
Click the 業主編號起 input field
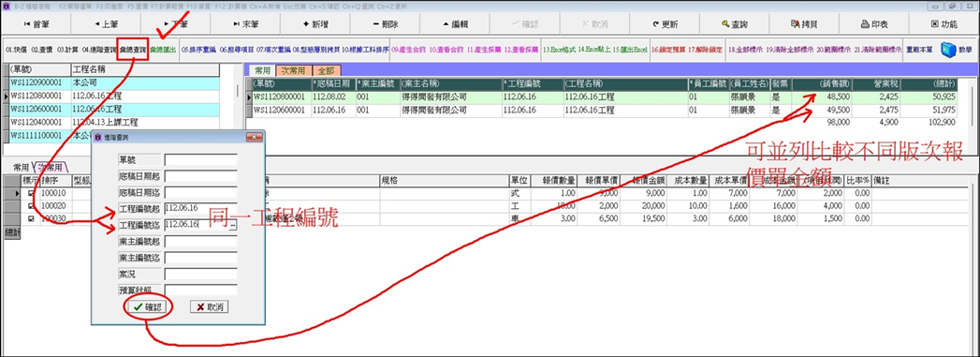[200, 242]
